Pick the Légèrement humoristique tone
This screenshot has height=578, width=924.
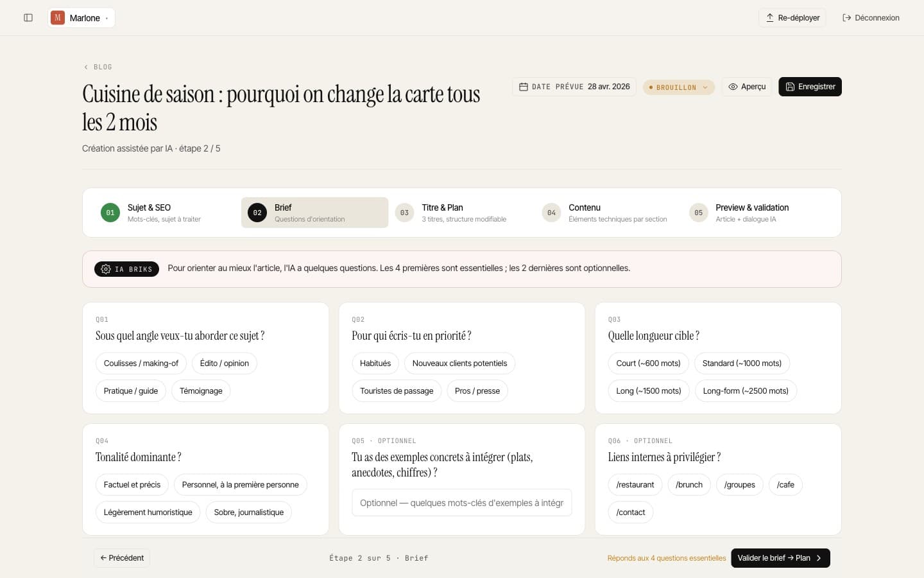148,512
